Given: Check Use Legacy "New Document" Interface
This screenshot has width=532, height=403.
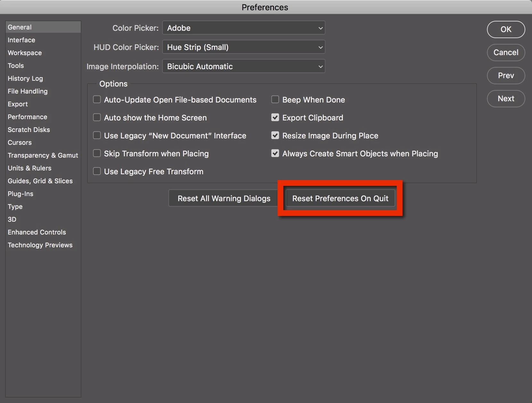Looking at the screenshot, I should point(97,136).
